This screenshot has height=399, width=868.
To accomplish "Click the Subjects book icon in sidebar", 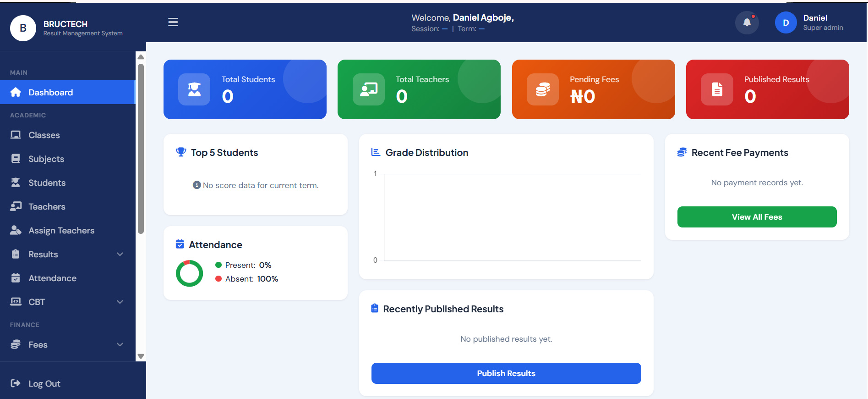I will [x=16, y=159].
